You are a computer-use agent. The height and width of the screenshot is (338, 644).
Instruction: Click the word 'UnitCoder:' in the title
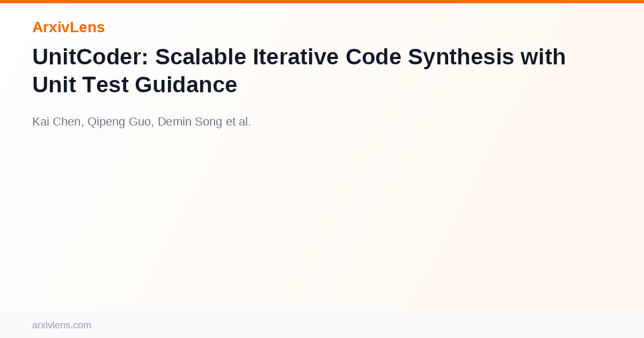click(90, 57)
